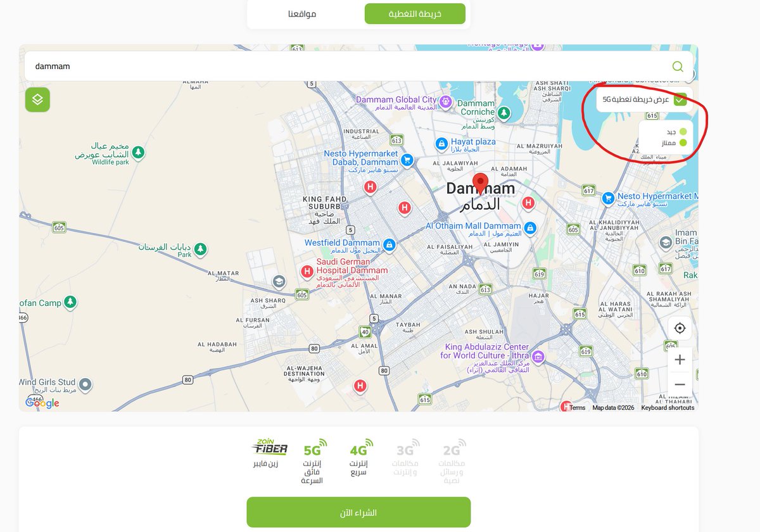The width and height of the screenshot is (760, 532).
Task: Zoom out the map with minus
Action: coord(680,384)
